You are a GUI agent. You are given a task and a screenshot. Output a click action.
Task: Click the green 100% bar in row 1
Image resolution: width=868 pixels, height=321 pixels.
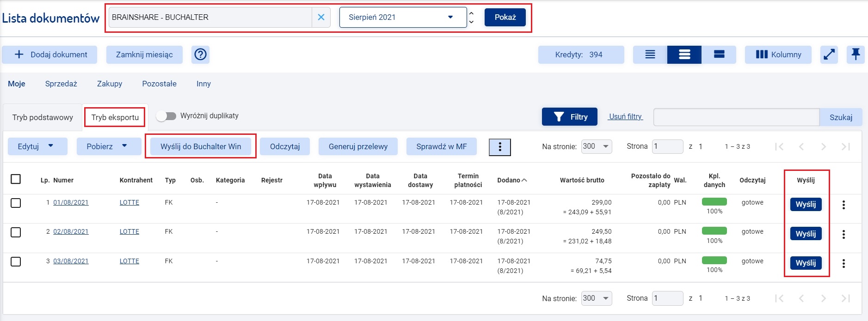[x=714, y=201]
